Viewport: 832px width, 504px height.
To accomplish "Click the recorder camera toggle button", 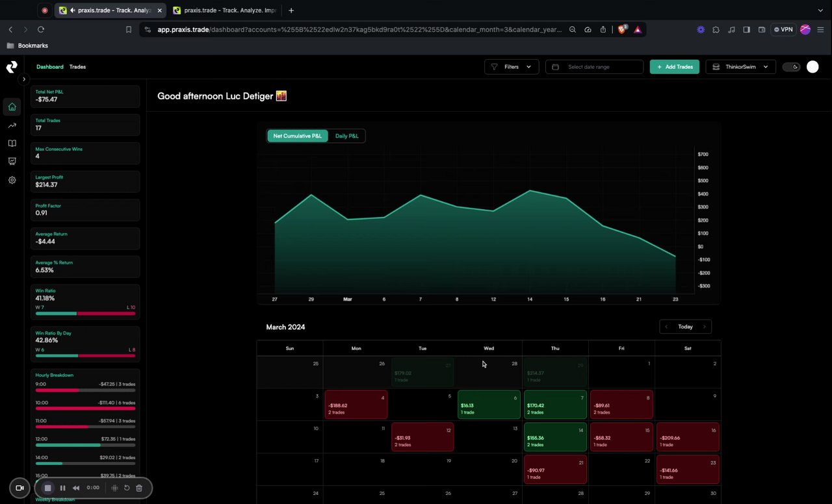I will point(19,488).
